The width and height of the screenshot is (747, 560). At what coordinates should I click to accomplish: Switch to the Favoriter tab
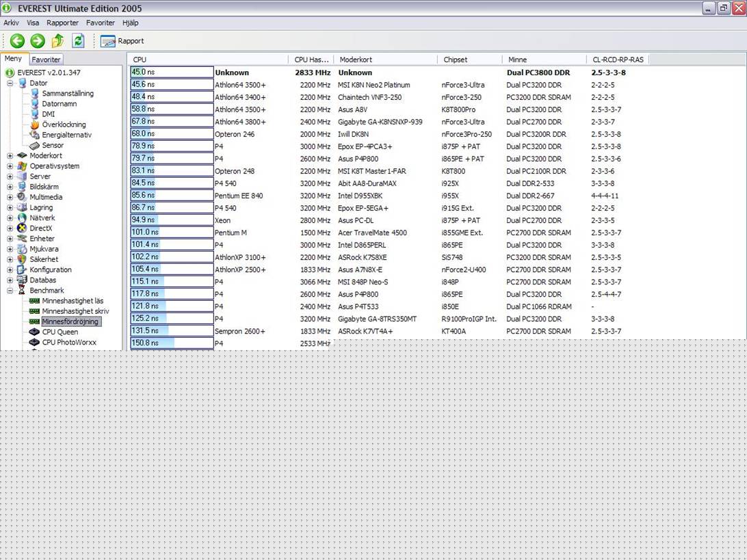tap(46, 59)
